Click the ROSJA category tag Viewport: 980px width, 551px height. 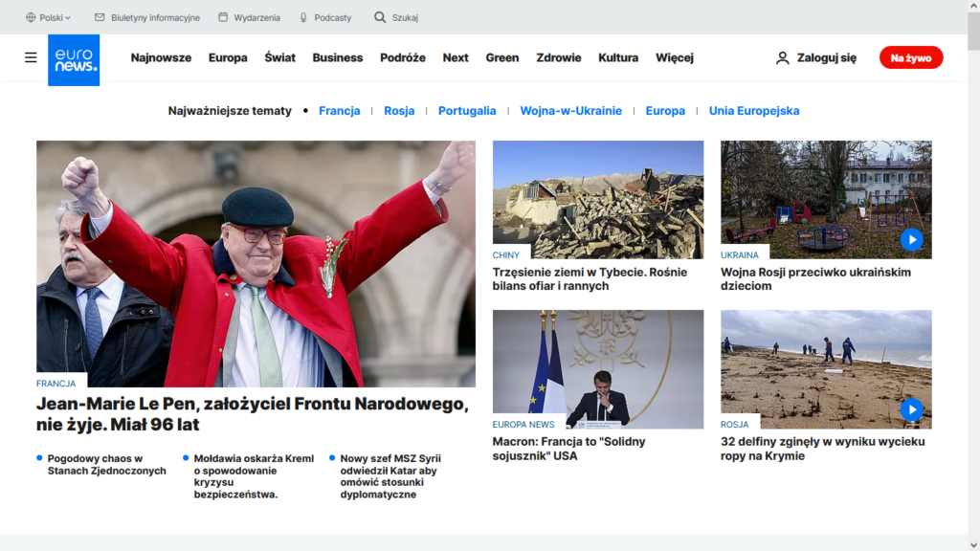tap(734, 424)
